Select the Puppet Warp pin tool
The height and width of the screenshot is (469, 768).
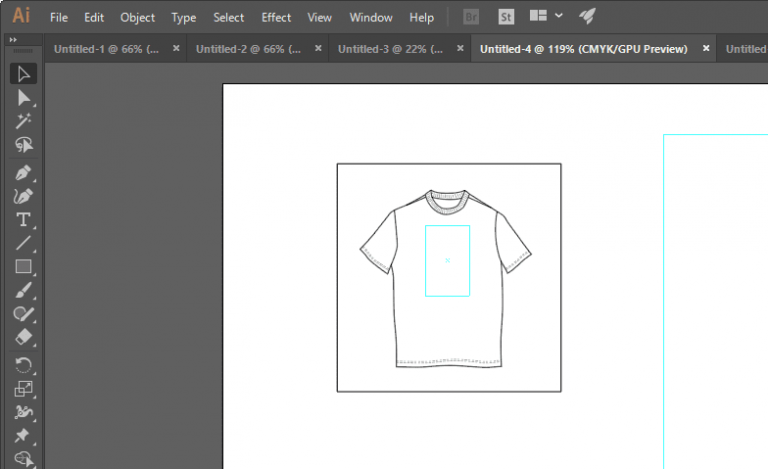[23, 435]
